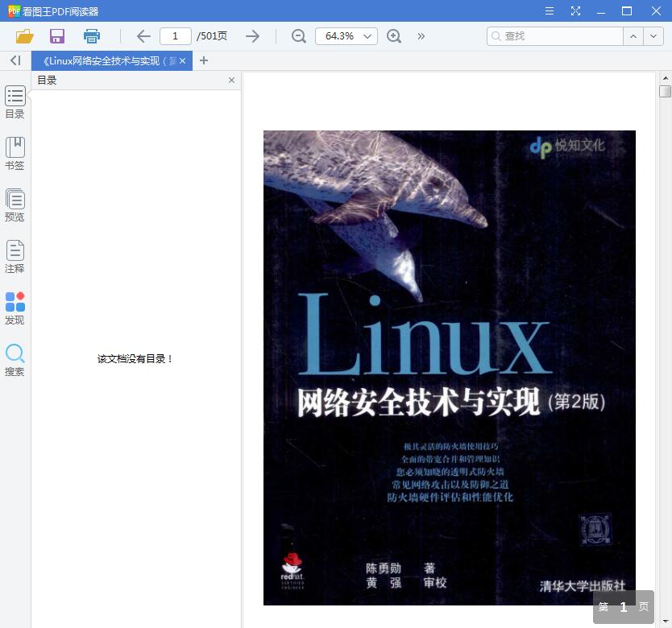Switch to the 预览 thumbnail preview panel
672x628 pixels.
click(15, 204)
